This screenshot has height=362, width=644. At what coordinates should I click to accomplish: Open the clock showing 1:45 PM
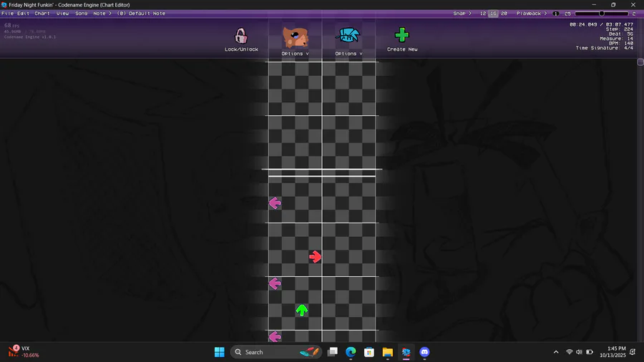click(613, 352)
